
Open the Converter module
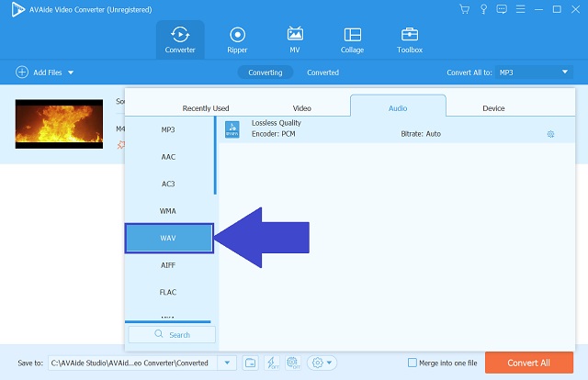[180, 39]
